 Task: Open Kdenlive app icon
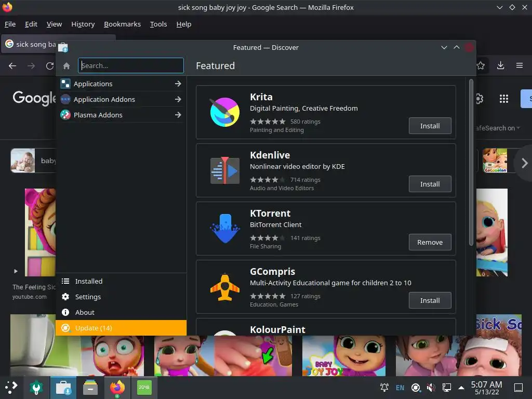pos(224,170)
